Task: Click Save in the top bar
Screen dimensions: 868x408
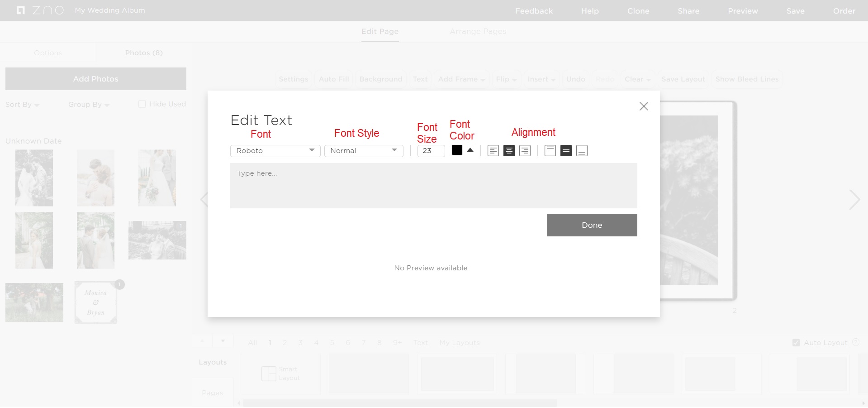Action: coord(795,11)
